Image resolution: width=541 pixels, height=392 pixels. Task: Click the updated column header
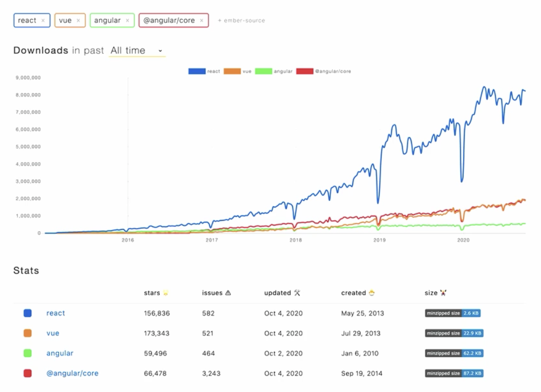pyautogui.click(x=278, y=293)
